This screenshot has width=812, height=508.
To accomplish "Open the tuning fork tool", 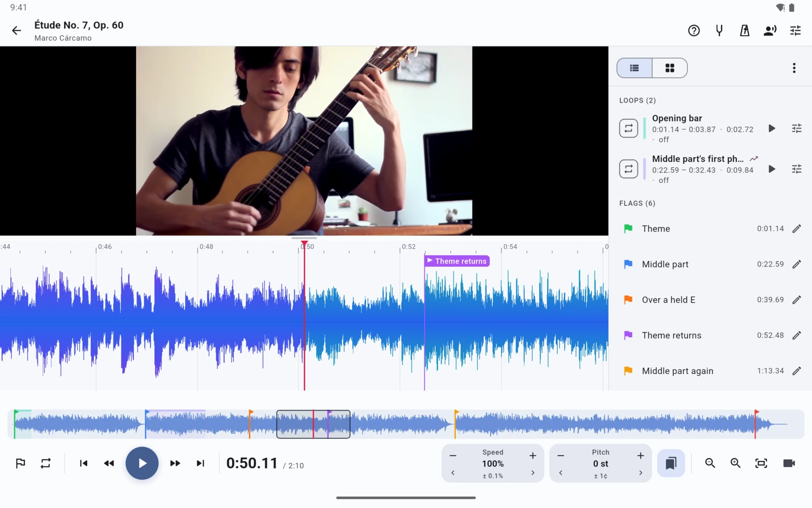I will pos(719,31).
